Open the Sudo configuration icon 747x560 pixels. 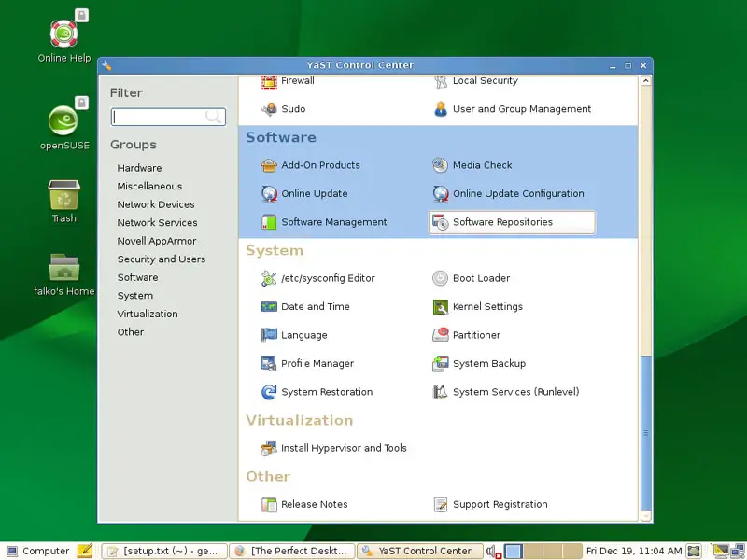point(269,109)
